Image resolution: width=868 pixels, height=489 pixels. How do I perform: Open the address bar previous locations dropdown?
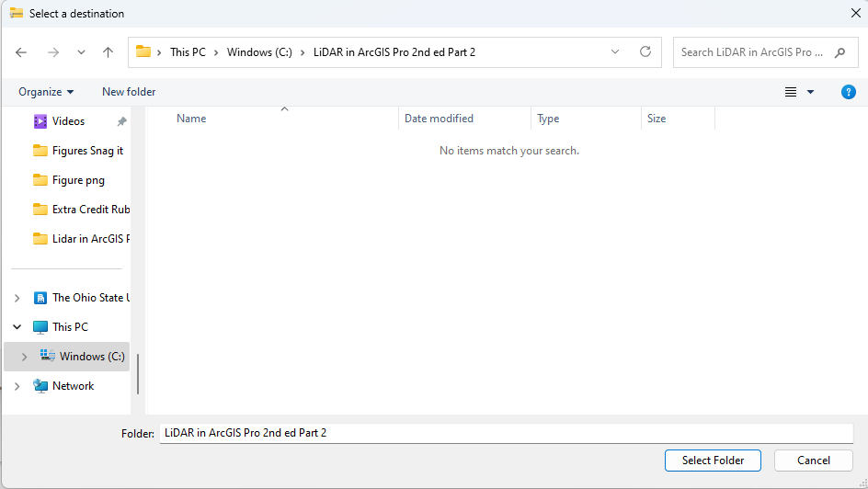click(615, 52)
